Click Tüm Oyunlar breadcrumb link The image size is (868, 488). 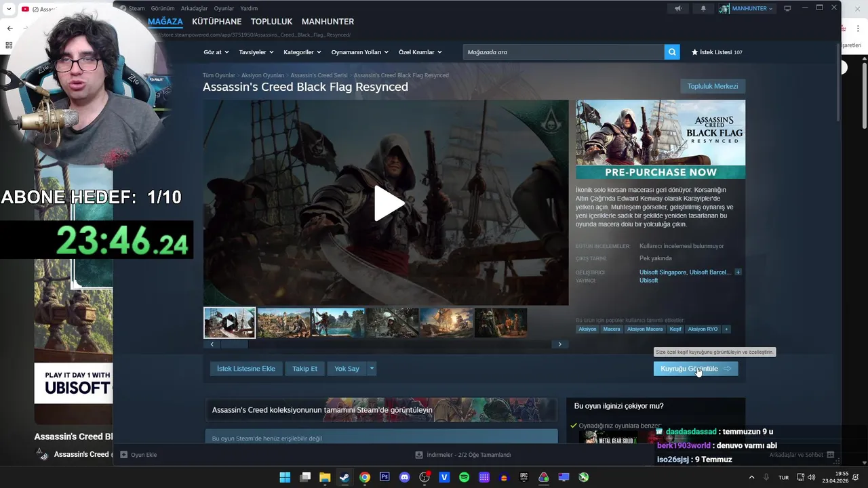point(219,75)
